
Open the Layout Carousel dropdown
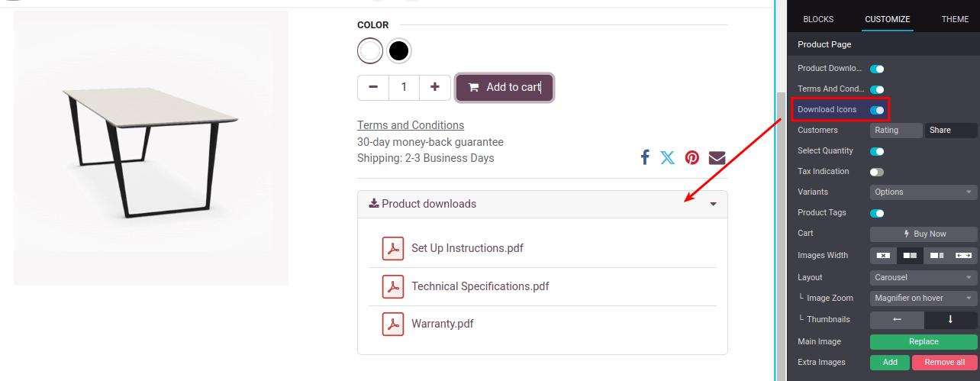tap(924, 277)
